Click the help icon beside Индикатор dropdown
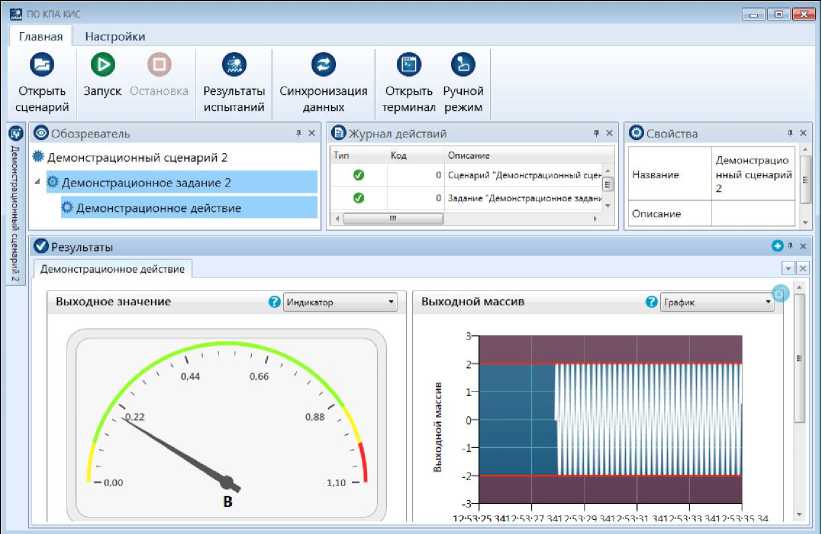The height and width of the screenshot is (534, 822). click(274, 302)
